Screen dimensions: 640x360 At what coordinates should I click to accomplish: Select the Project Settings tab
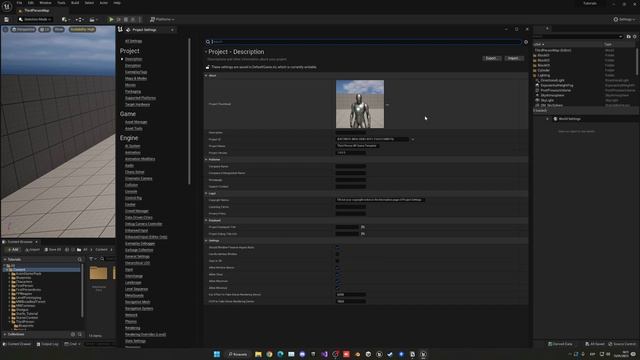(144, 30)
